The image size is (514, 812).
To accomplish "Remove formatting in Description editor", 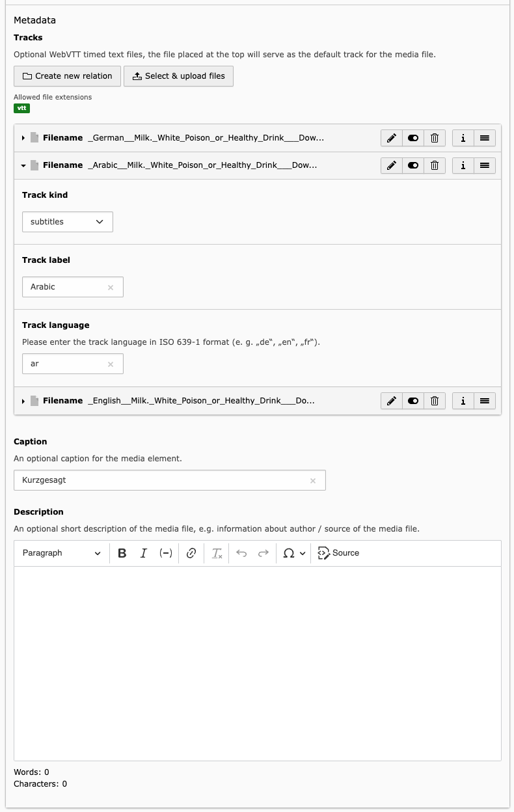I will click(217, 553).
